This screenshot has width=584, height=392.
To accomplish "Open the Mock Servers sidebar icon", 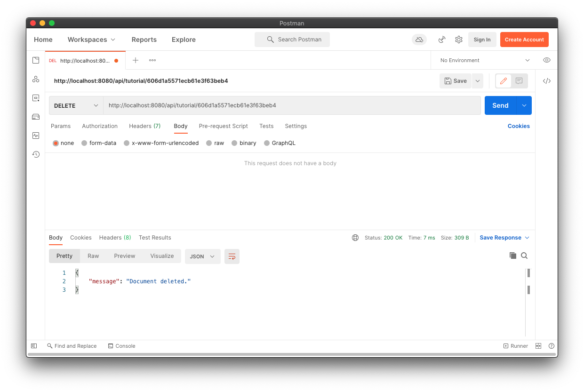I will click(x=36, y=117).
